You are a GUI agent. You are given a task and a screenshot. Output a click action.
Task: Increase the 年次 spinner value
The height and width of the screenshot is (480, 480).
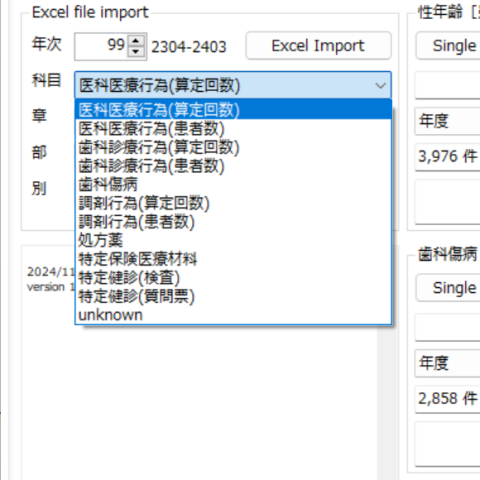tap(136, 41)
